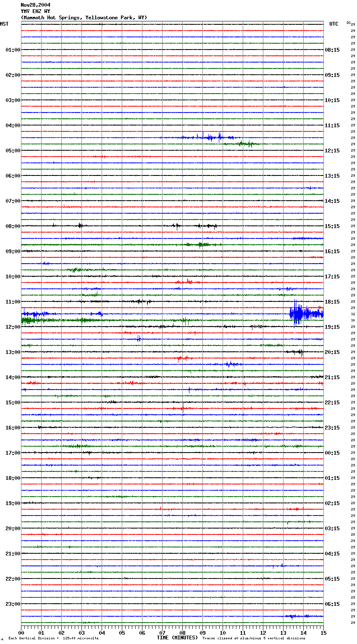The height and width of the screenshot is (644, 357).
Task: Click the 00 minute mark on the axis
Action: (x=21, y=633)
